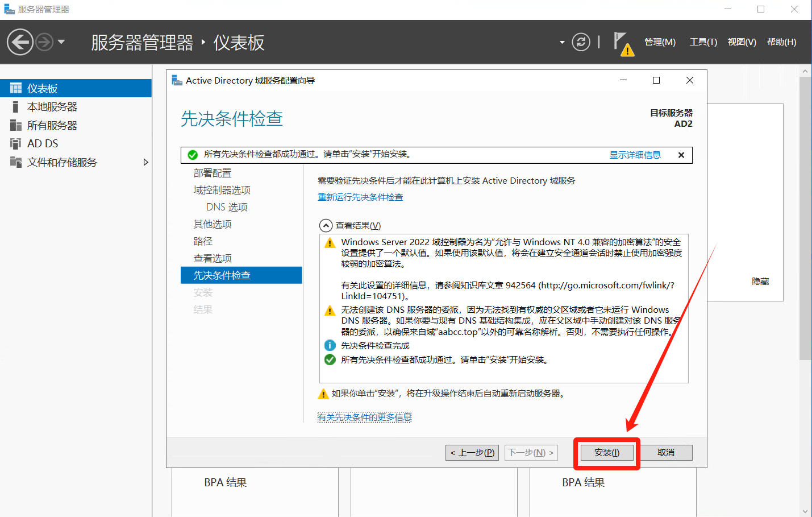Click the refresh dashboard icon
This screenshot has width=812, height=517.
tap(581, 42)
